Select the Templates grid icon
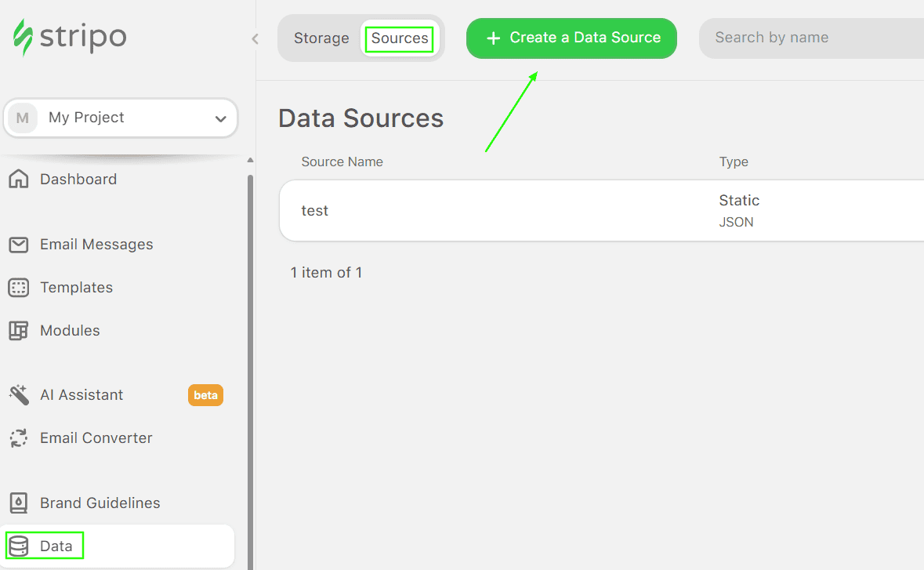This screenshot has height=570, width=924. click(18, 287)
